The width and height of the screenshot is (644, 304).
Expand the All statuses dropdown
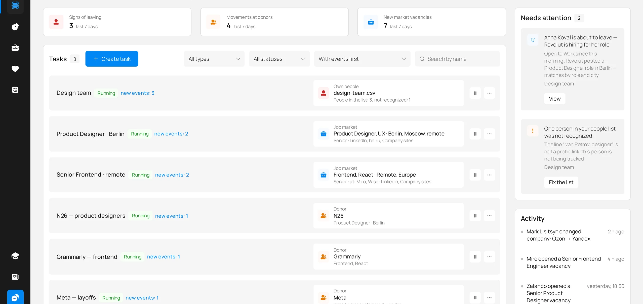tap(279, 59)
